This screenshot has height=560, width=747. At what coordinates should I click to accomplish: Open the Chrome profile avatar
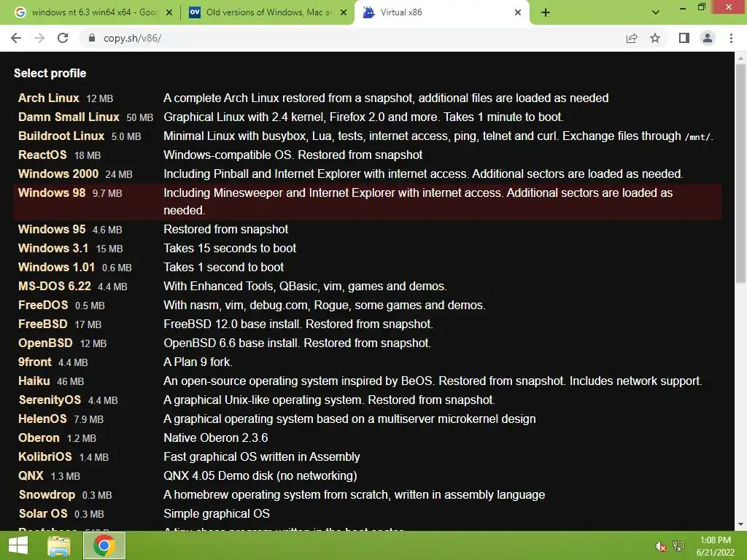708,38
